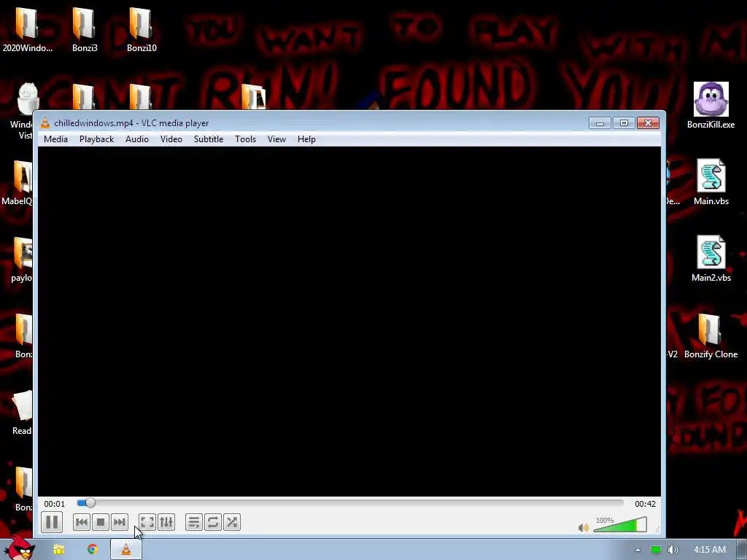Open the Tools menu

pyautogui.click(x=245, y=139)
